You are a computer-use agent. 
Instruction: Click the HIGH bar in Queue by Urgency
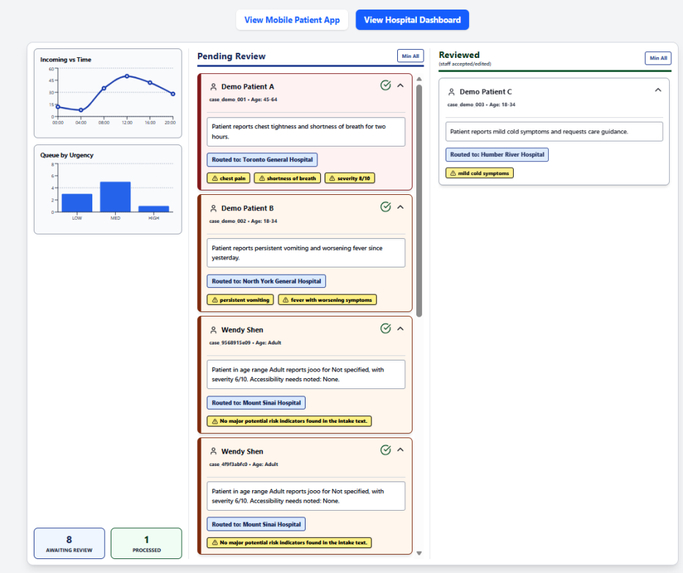[154, 209]
